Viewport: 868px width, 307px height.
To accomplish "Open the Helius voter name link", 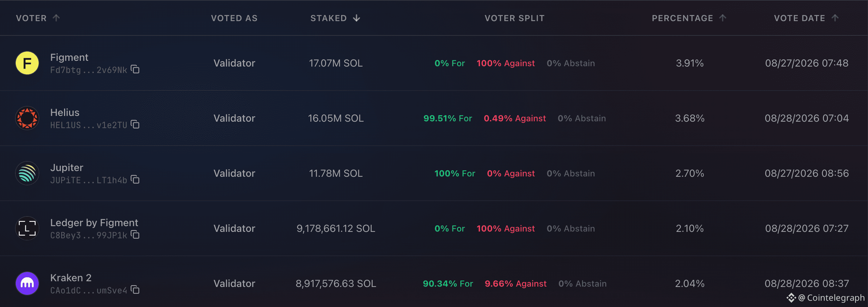I will pyautogui.click(x=65, y=112).
